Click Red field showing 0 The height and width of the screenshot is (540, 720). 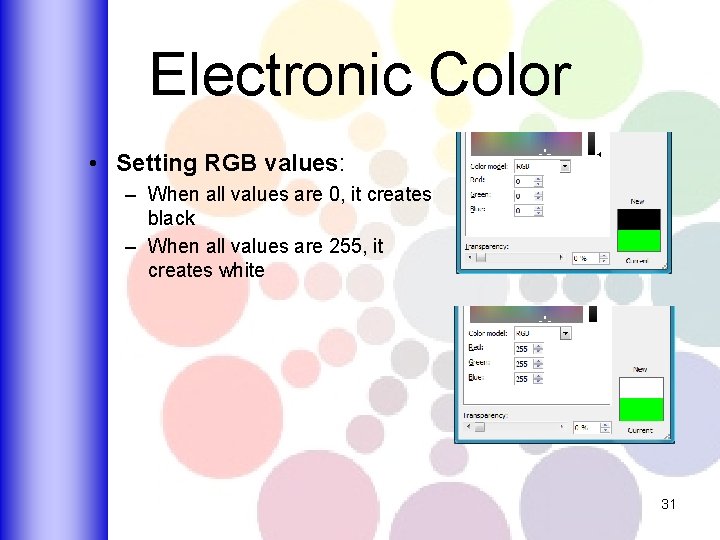pos(524,181)
